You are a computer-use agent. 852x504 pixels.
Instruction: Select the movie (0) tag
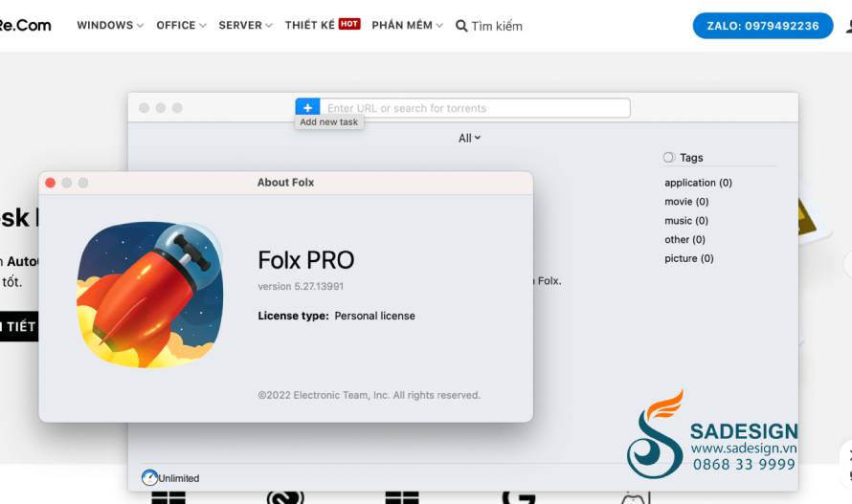(686, 202)
